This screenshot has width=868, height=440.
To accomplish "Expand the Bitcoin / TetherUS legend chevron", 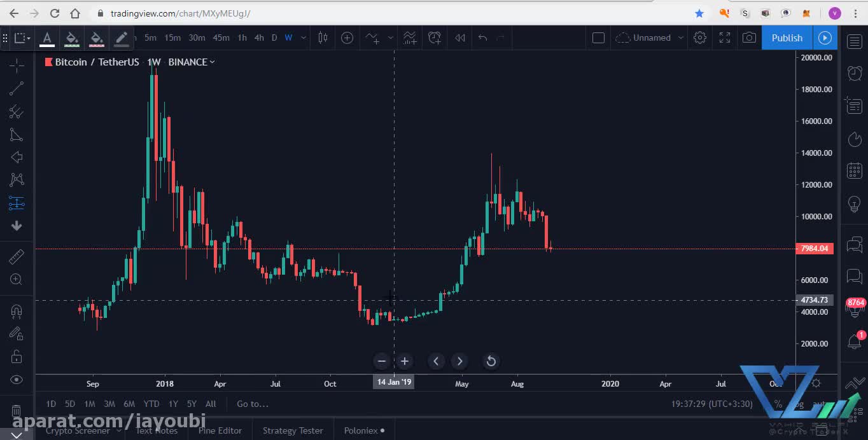I will pyautogui.click(x=212, y=62).
